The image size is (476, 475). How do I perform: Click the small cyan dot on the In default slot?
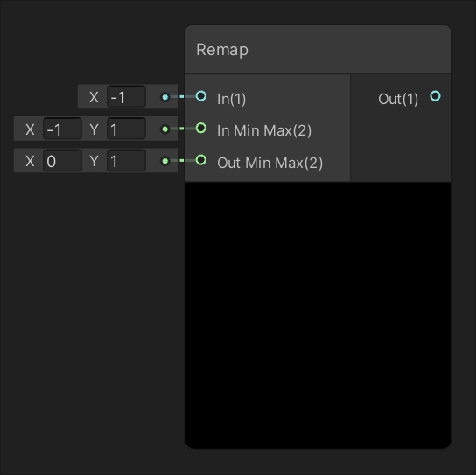pyautogui.click(x=165, y=97)
